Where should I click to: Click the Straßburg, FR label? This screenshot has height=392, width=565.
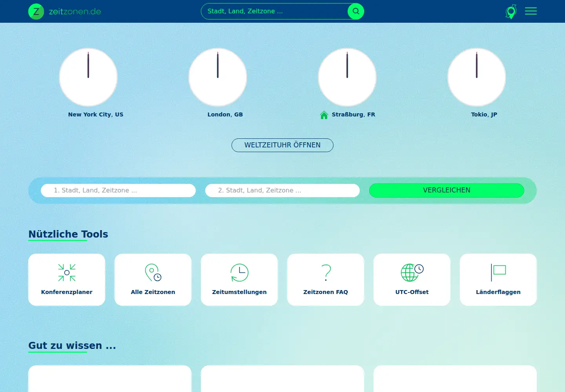pos(354,114)
